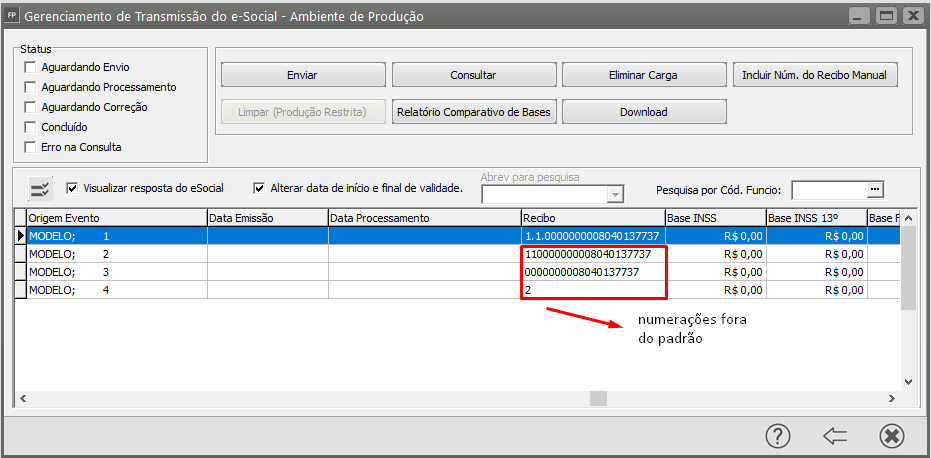The image size is (931, 458).
Task: Select the MODELO; 2 row
Action: tap(457, 254)
